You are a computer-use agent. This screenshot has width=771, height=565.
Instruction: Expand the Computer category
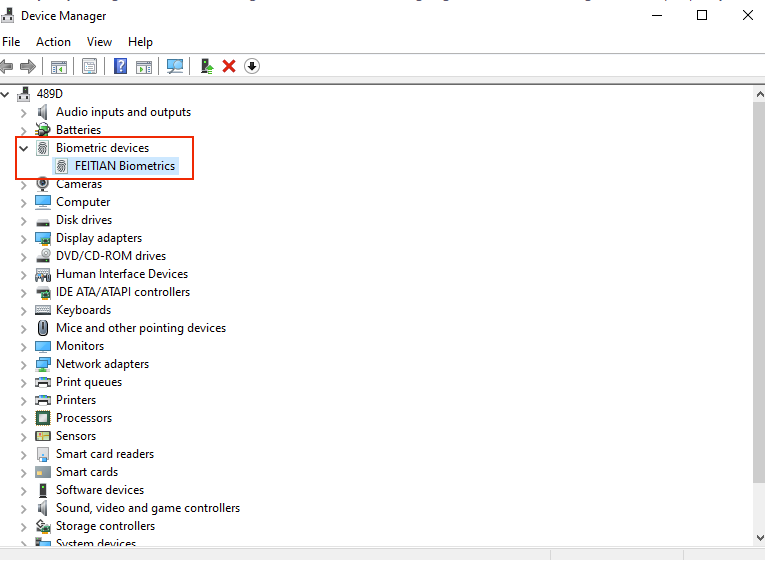click(24, 203)
